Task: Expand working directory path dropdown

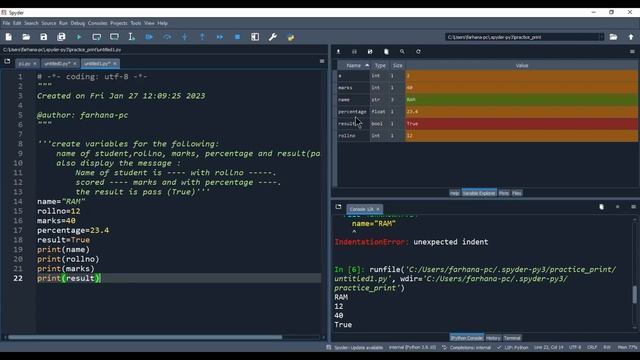Action: (601, 37)
